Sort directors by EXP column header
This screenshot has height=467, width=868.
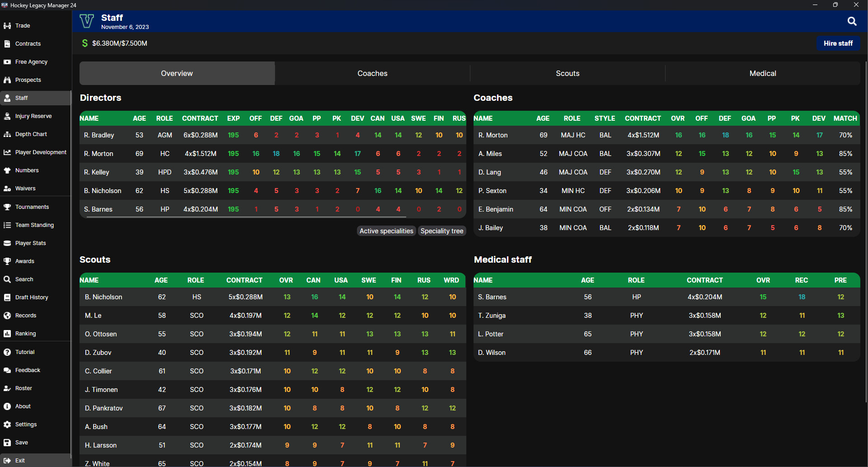[233, 118]
